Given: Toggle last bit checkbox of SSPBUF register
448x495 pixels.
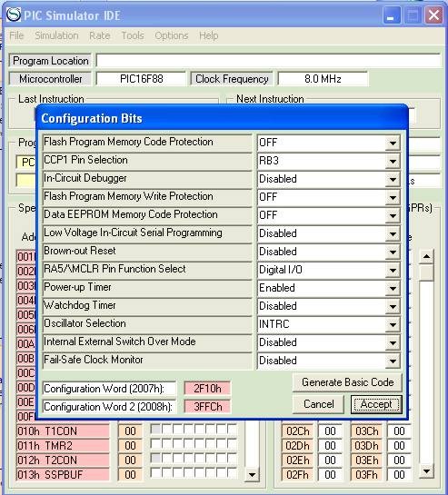Looking at the screenshot, I should tap(233, 473).
